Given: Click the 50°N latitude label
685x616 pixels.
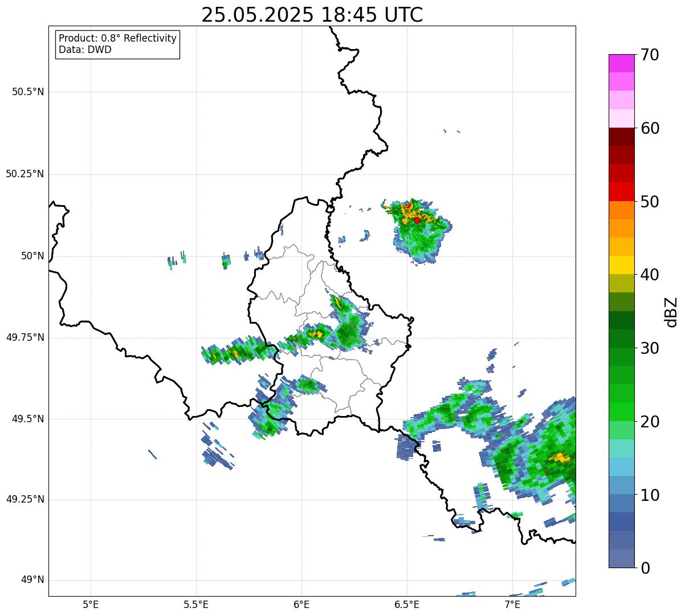Looking at the screenshot, I should tap(32, 256).
